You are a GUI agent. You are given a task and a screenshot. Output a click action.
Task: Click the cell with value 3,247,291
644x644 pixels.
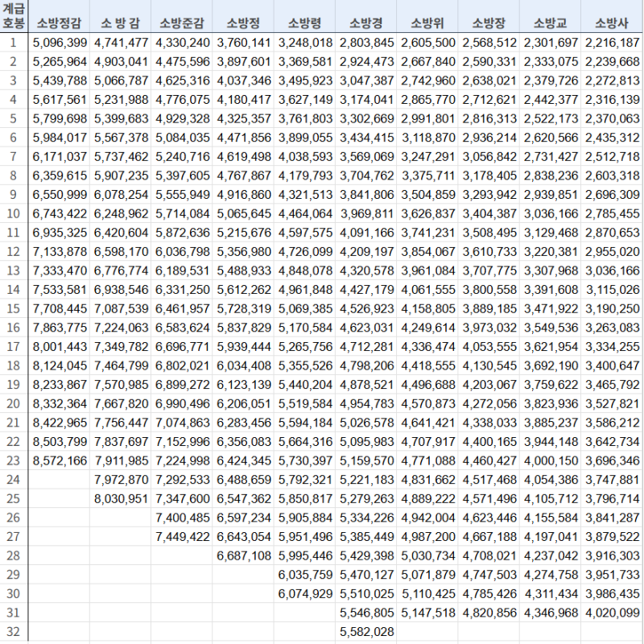tap(427, 156)
